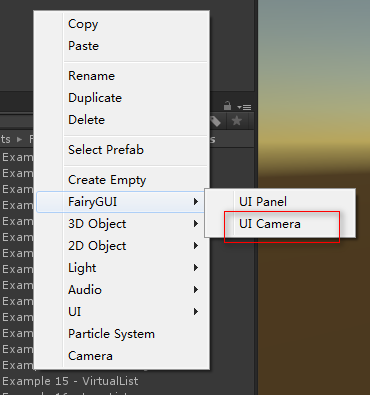Viewport: 370px width, 395px height.
Task: Choose Paste from the context menu
Action: 122,46
